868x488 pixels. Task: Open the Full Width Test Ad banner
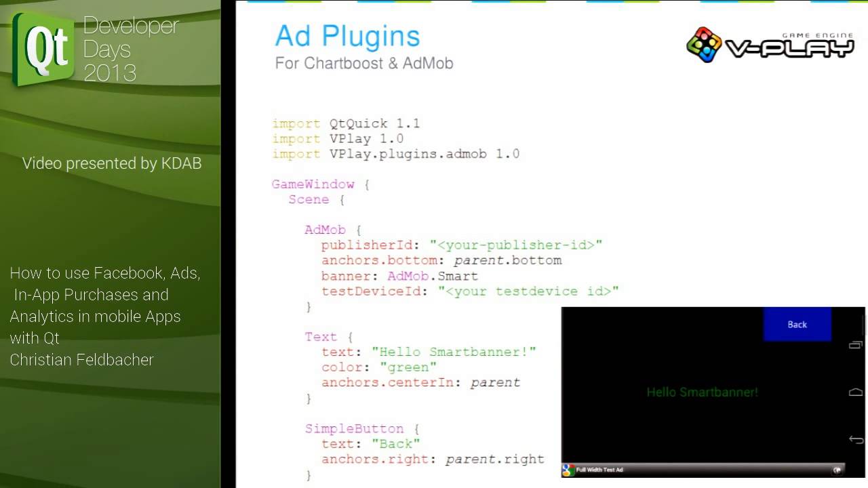(x=703, y=470)
